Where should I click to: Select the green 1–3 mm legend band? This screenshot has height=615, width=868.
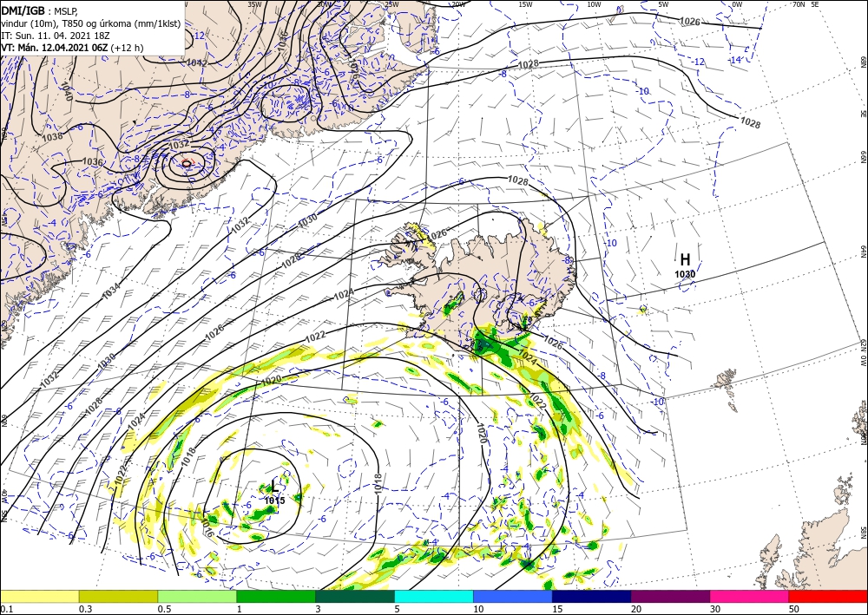[276, 597]
